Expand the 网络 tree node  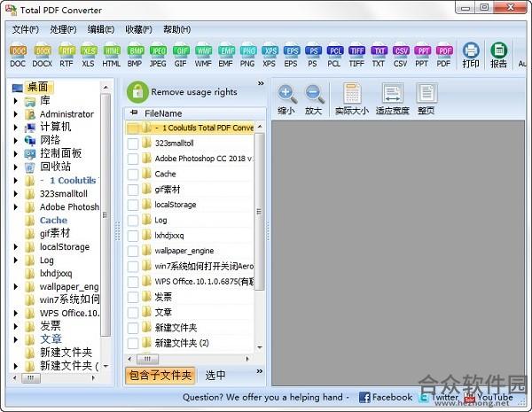tap(16, 140)
